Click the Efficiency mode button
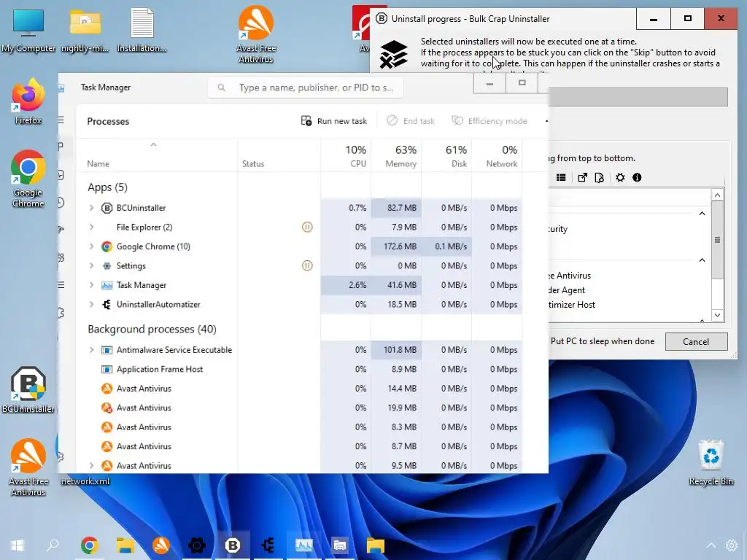 [489, 121]
